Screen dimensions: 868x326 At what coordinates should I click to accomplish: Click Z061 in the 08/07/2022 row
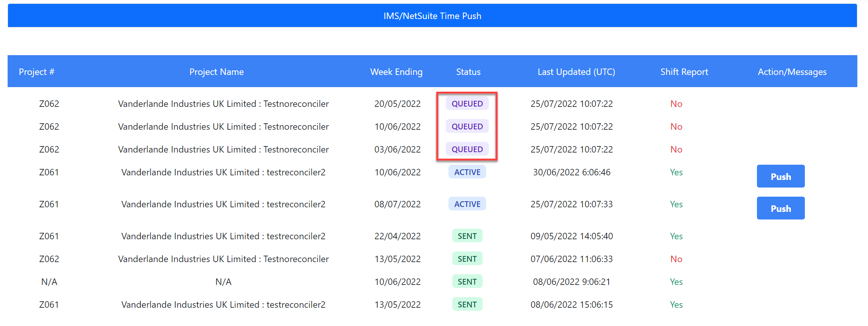tap(49, 204)
